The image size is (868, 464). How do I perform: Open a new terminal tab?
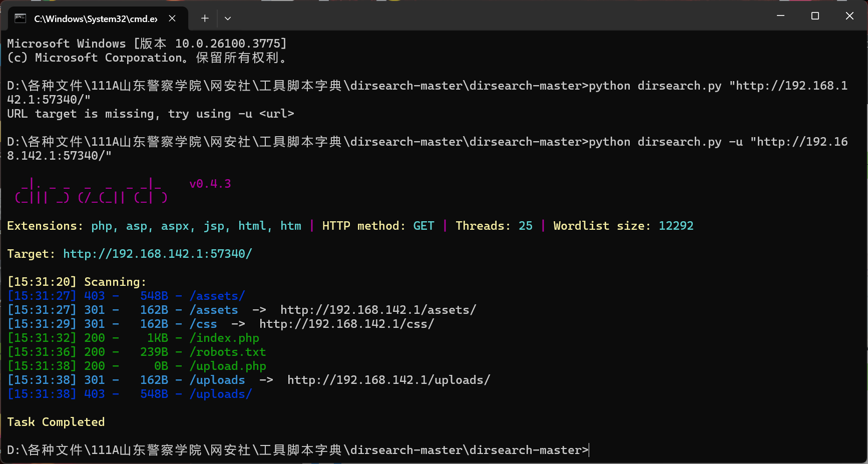205,19
